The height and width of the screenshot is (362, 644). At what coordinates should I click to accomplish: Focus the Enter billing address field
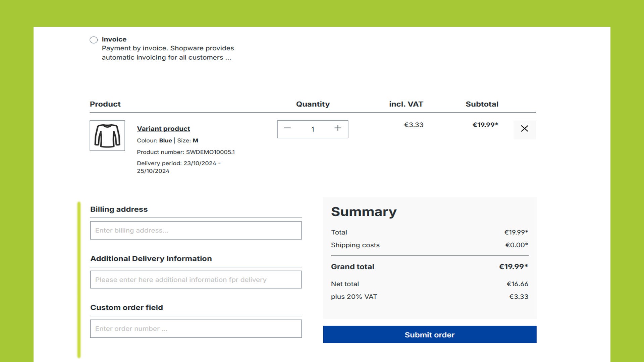[196, 231]
